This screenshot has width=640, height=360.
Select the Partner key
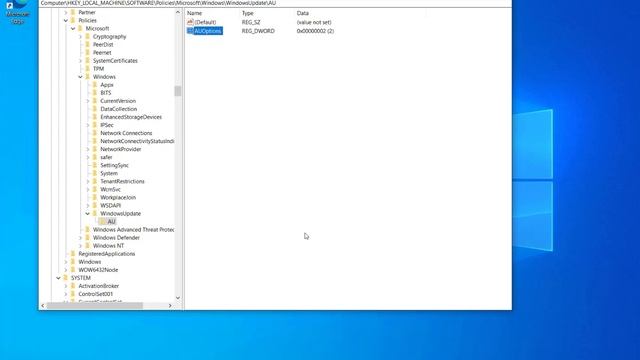coord(87,12)
